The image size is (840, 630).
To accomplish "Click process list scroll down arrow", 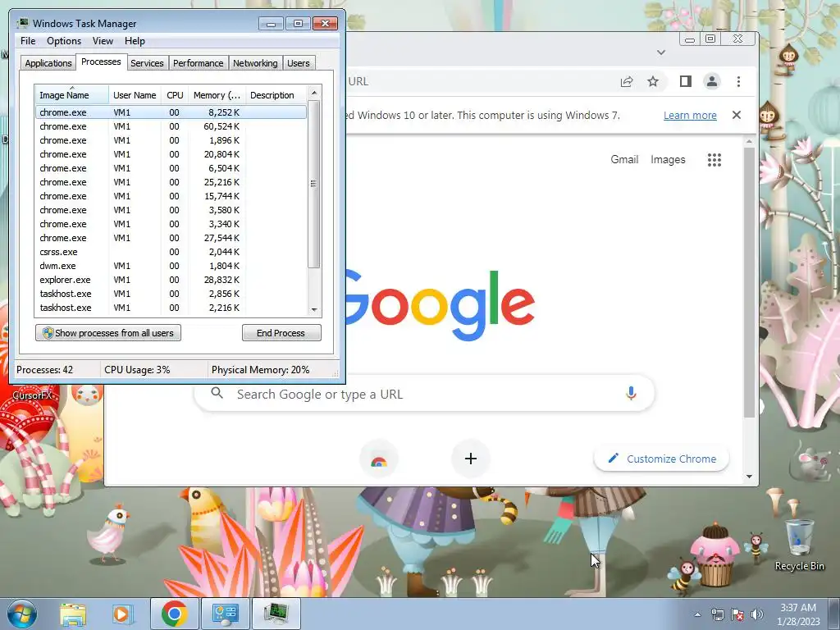I will (314, 309).
